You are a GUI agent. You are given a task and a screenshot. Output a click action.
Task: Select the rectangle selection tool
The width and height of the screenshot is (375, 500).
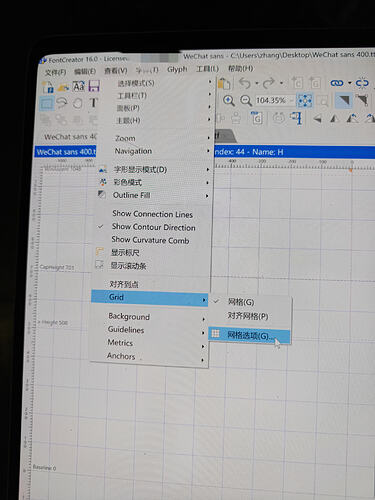coord(47,103)
